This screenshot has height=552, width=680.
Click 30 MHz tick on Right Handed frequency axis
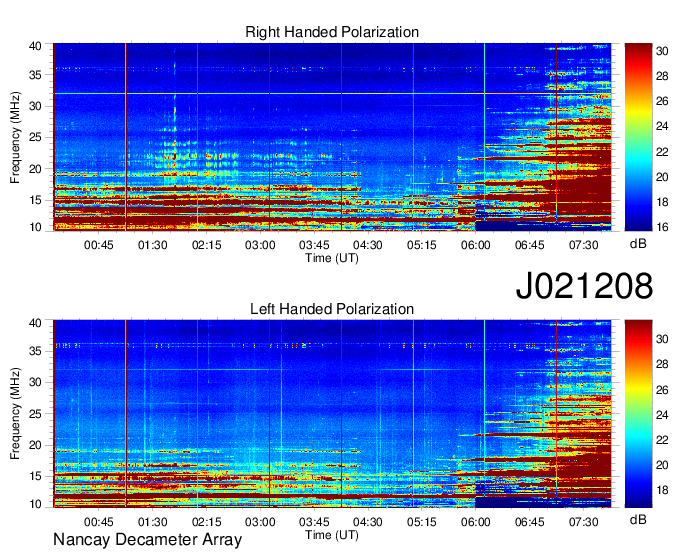click(35, 107)
